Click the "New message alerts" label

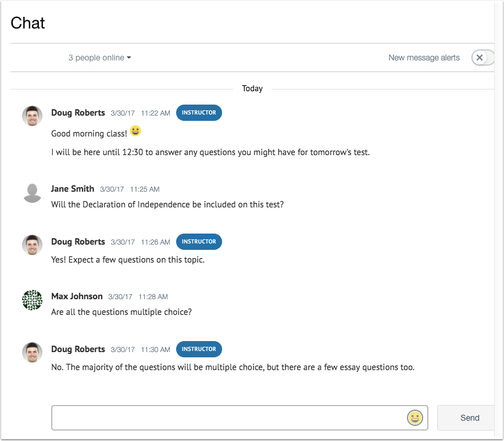coord(424,58)
